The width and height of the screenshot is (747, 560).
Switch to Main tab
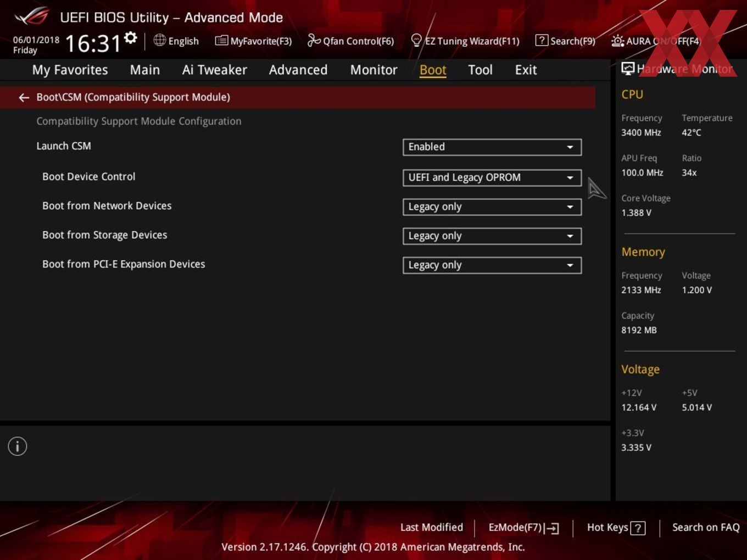(145, 70)
